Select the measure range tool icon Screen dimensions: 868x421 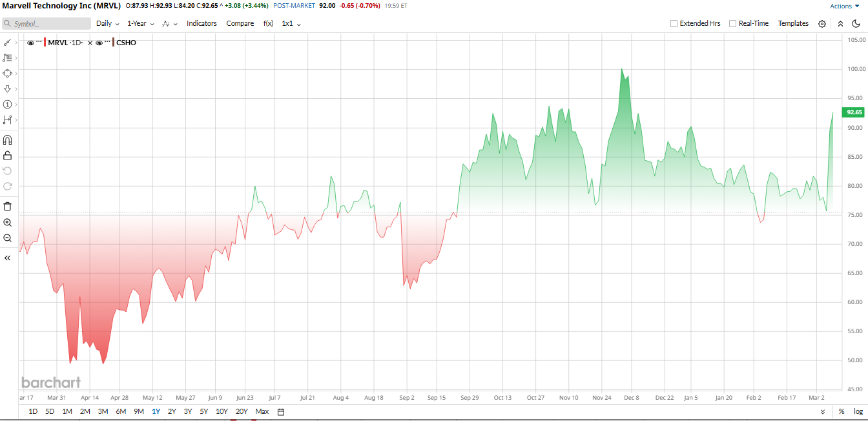[x=7, y=119]
